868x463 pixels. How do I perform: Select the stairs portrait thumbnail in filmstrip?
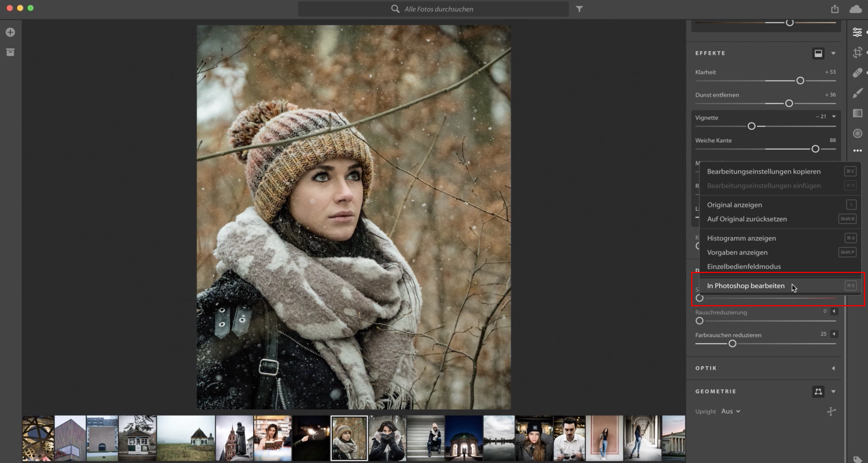coord(426,438)
